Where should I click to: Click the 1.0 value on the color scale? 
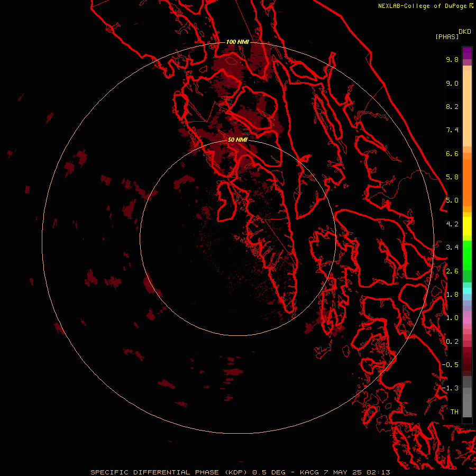pyautogui.click(x=452, y=318)
